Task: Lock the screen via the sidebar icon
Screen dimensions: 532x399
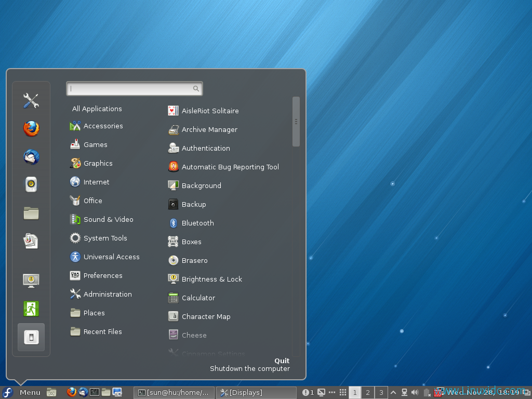Action: (x=31, y=280)
